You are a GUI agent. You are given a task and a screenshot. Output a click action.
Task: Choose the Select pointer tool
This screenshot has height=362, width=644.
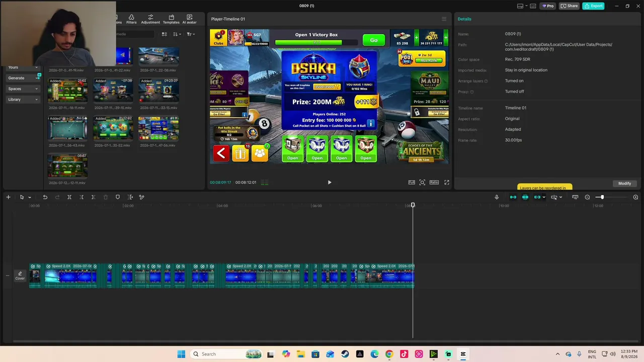(x=22, y=197)
